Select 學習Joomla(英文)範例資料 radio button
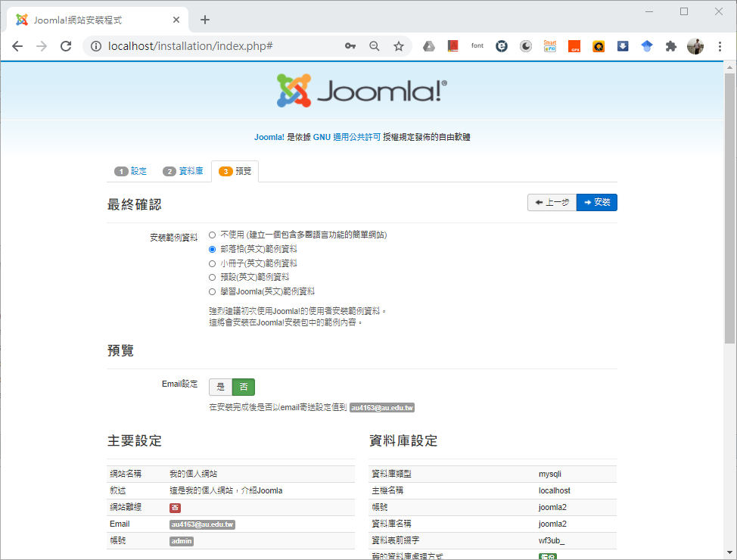This screenshot has width=737, height=560. coord(213,291)
